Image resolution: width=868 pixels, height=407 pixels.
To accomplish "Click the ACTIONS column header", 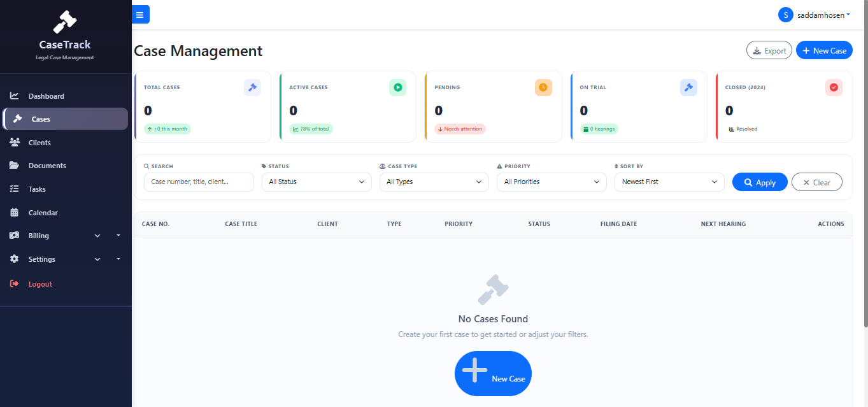I will pyautogui.click(x=831, y=224).
